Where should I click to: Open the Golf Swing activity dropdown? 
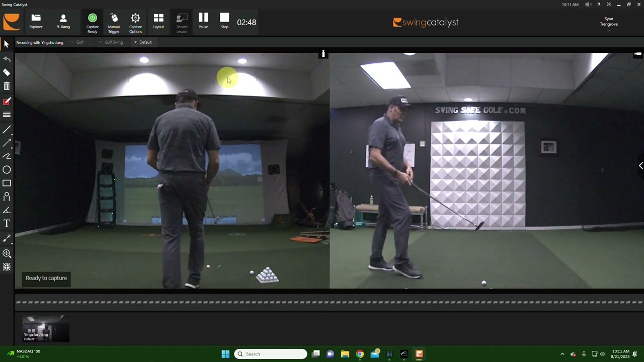(111, 42)
